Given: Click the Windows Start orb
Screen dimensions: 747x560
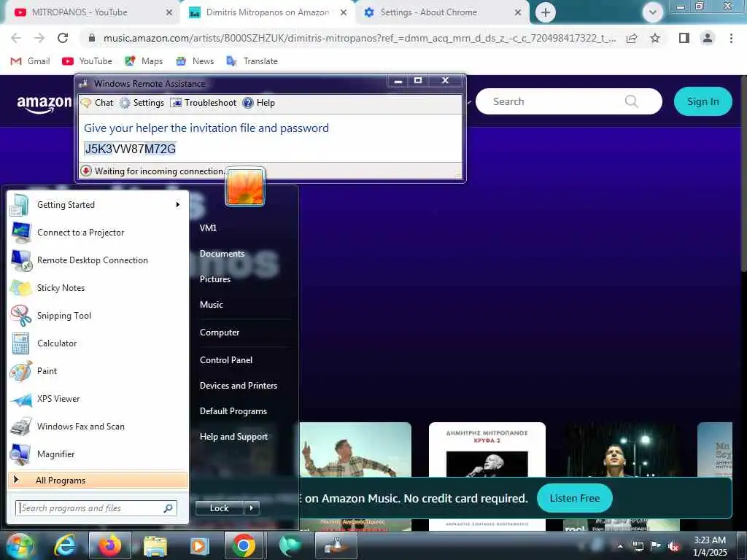Looking at the screenshot, I should [19, 545].
